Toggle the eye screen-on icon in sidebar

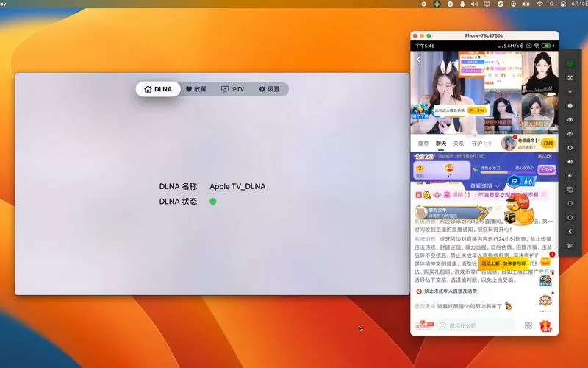coord(570,120)
